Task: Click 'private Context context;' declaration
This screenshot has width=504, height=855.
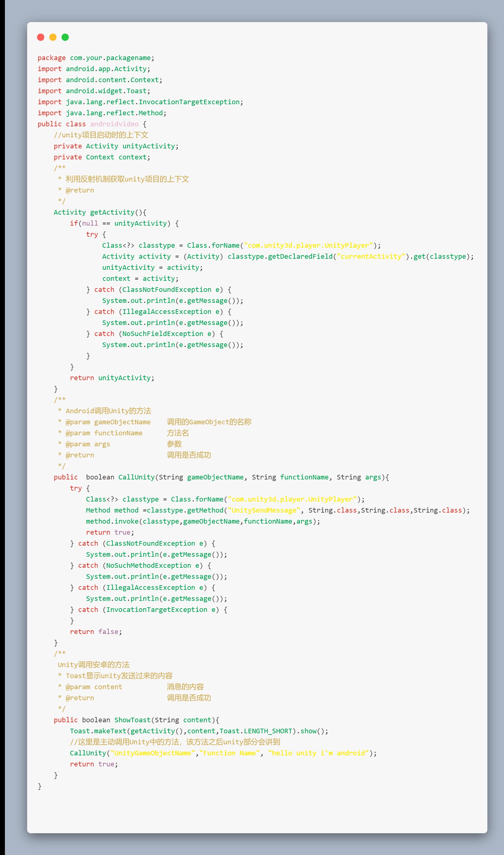Action: [x=102, y=157]
